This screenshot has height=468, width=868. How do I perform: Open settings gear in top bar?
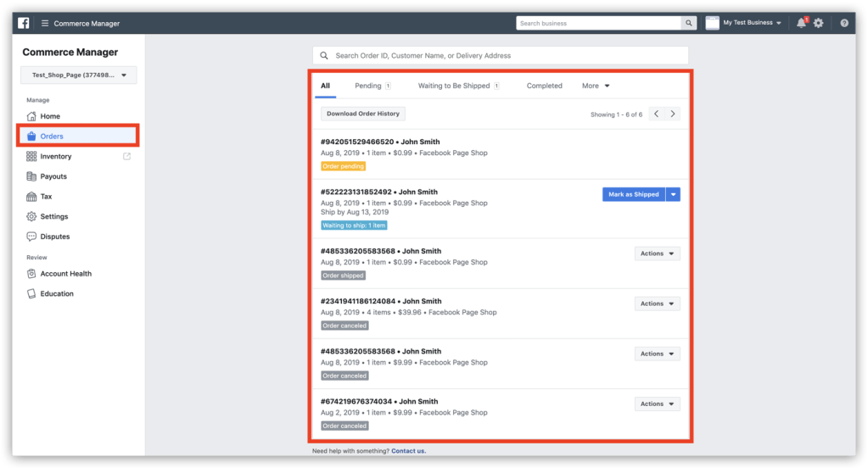pyautogui.click(x=819, y=23)
